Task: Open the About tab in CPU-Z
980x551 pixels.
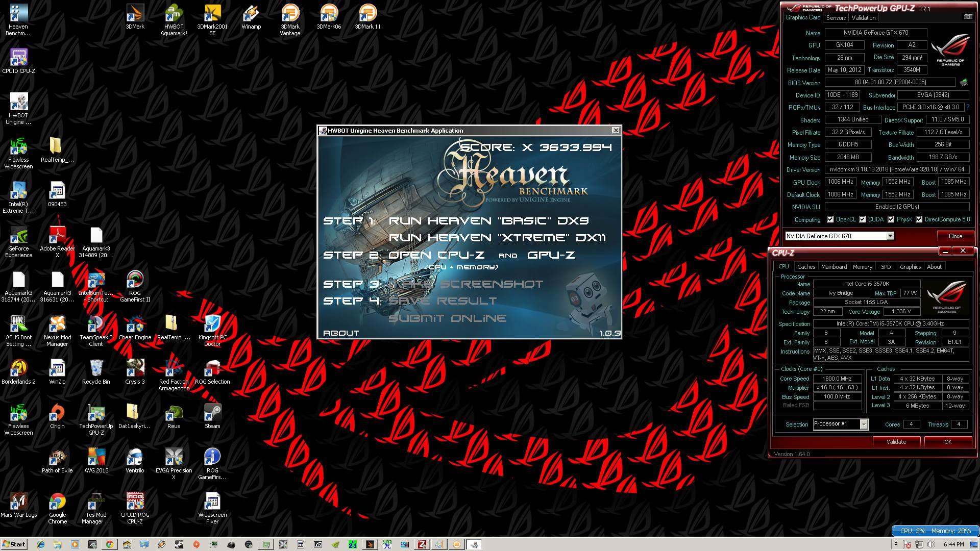Action: pyautogui.click(x=934, y=267)
